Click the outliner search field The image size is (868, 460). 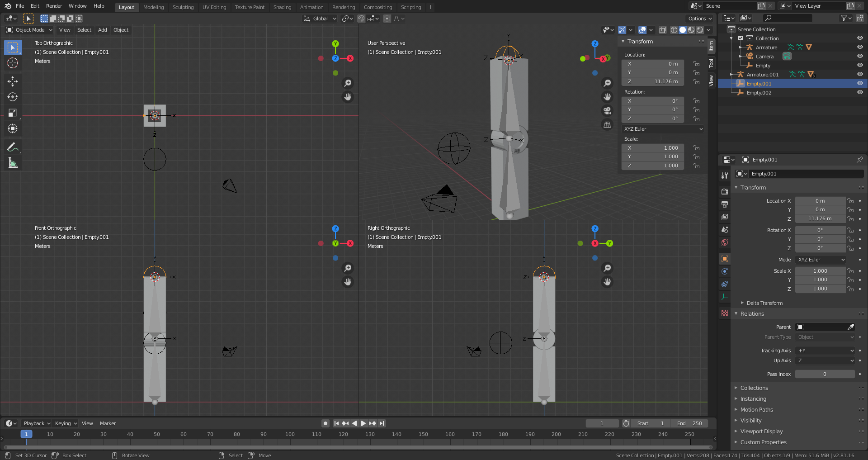[x=788, y=18]
